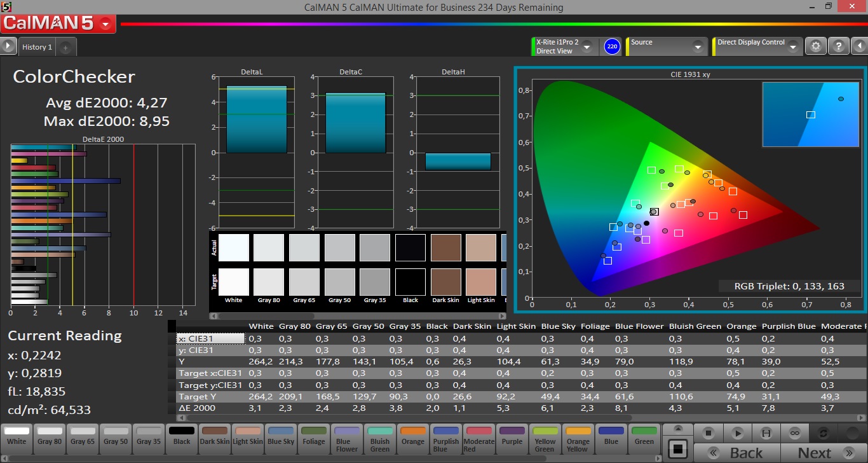The width and height of the screenshot is (868, 463).
Task: Click the Back navigation button
Action: [738, 453]
